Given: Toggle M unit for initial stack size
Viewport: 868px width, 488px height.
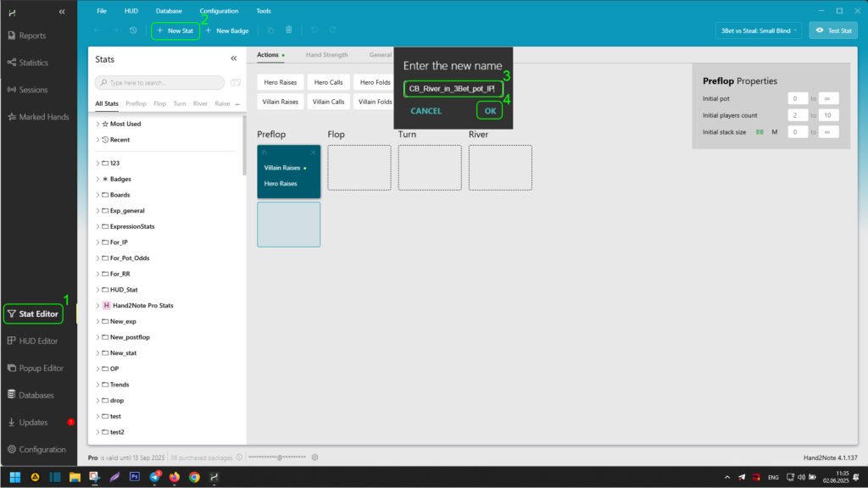Looking at the screenshot, I should pyautogui.click(x=774, y=132).
